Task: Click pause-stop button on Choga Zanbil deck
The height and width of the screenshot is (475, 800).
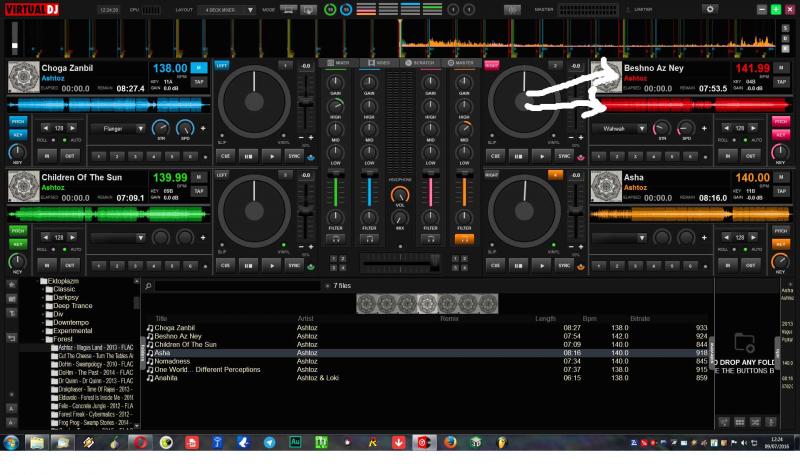Action: click(x=248, y=156)
